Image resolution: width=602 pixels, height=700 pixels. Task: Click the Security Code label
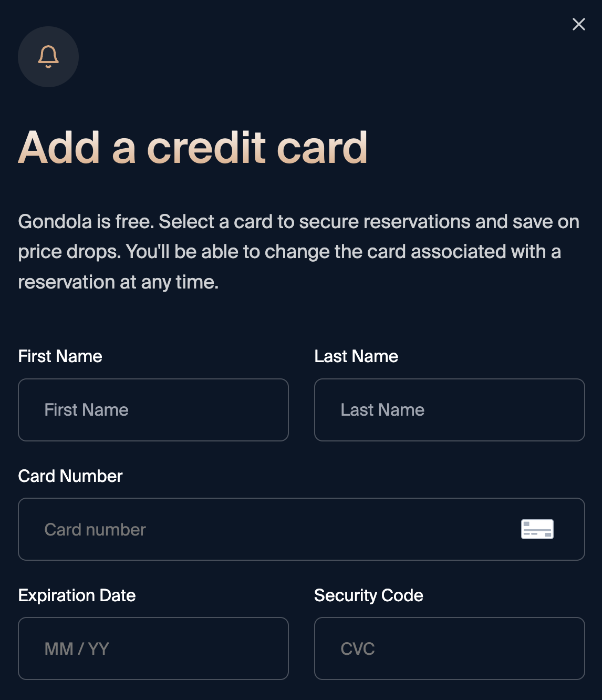pos(368,595)
